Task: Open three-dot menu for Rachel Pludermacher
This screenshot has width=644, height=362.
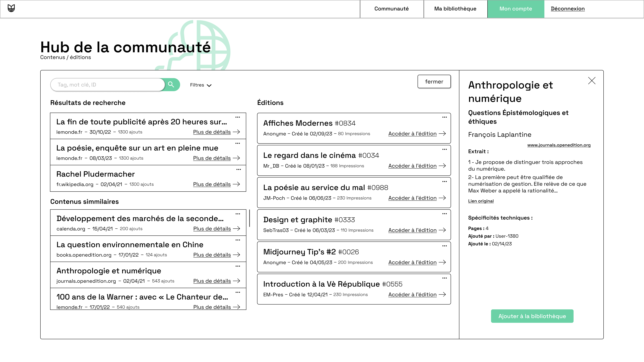Action: pyautogui.click(x=238, y=169)
